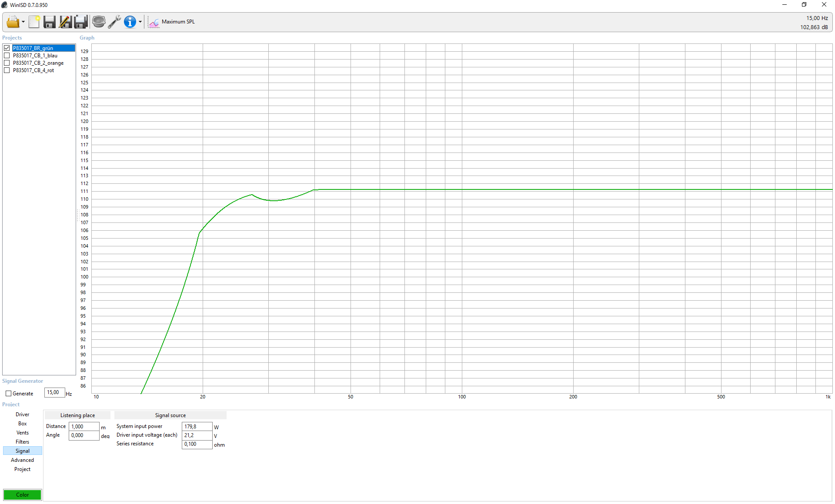Click the green Color swatch button
The height and width of the screenshot is (504, 835).
click(x=23, y=495)
